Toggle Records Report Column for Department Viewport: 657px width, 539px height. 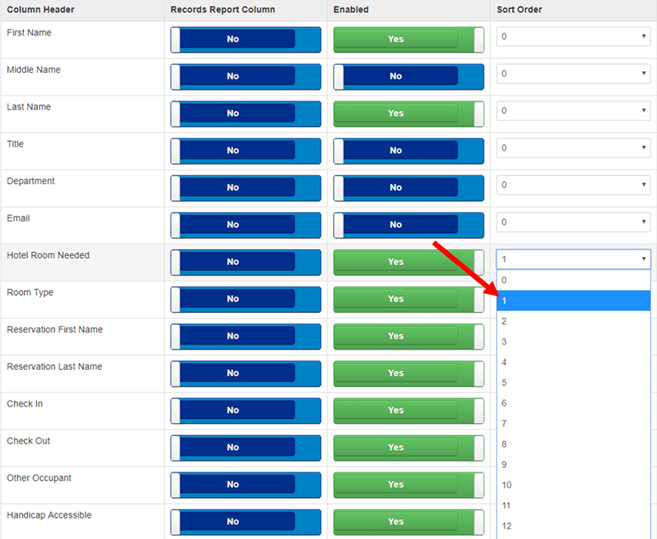[x=246, y=188]
